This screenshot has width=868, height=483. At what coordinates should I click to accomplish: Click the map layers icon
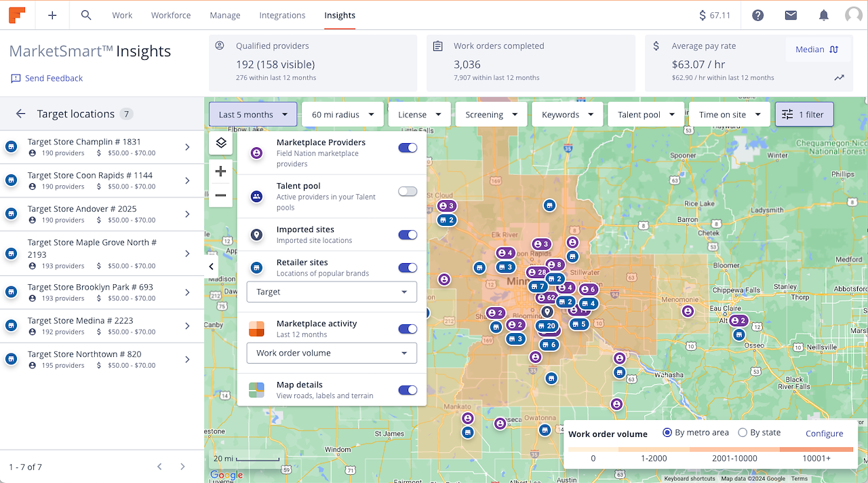[x=220, y=143]
